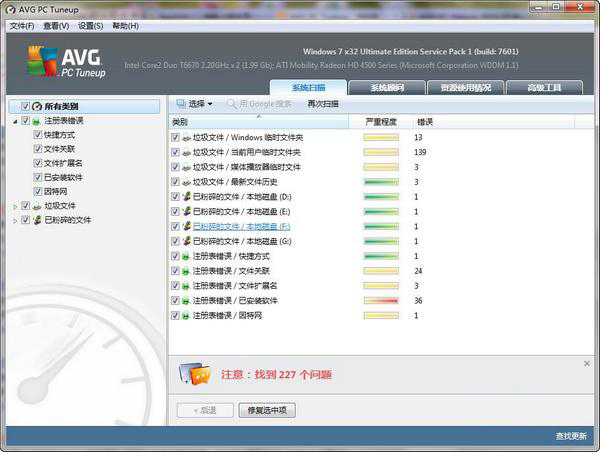Click the junk icon of the Windows 临时文件夹 row
The image size is (600, 452).
(x=186, y=137)
